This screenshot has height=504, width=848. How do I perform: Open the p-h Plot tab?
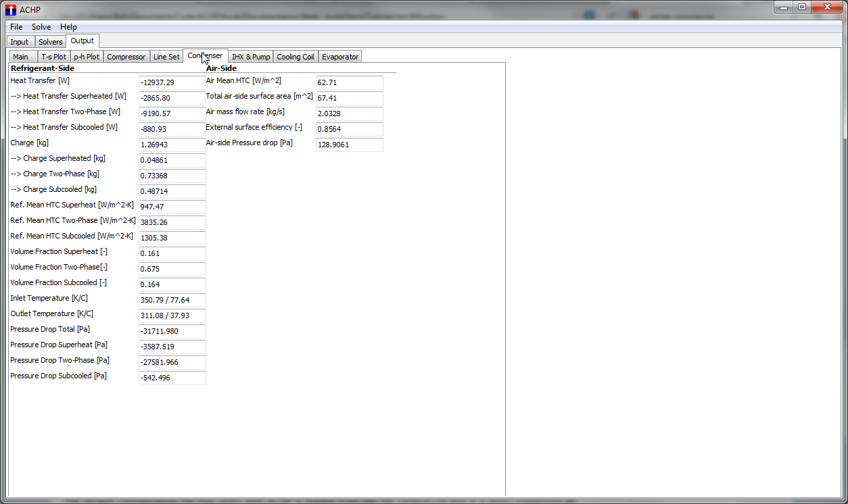[87, 57]
